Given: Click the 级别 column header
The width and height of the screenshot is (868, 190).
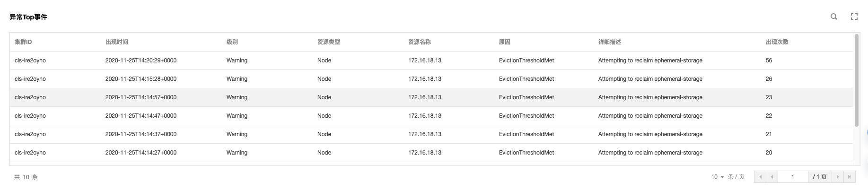Looking at the screenshot, I should click(x=232, y=42).
